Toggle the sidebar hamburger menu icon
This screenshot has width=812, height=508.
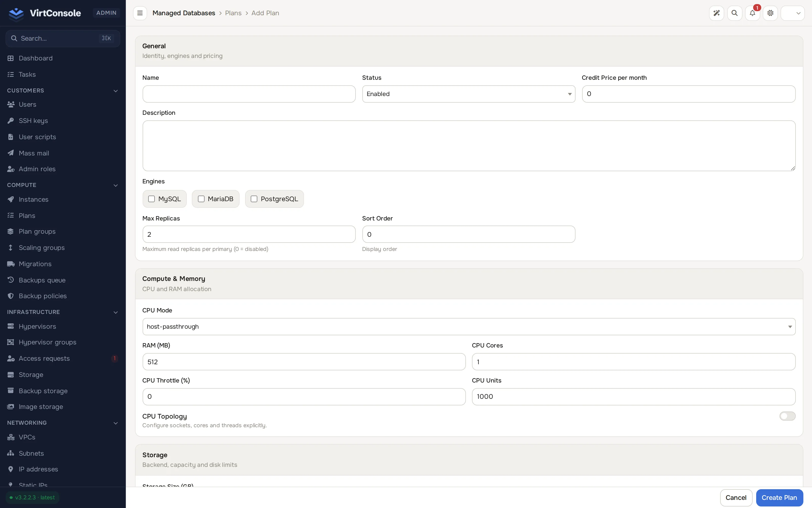coord(140,13)
